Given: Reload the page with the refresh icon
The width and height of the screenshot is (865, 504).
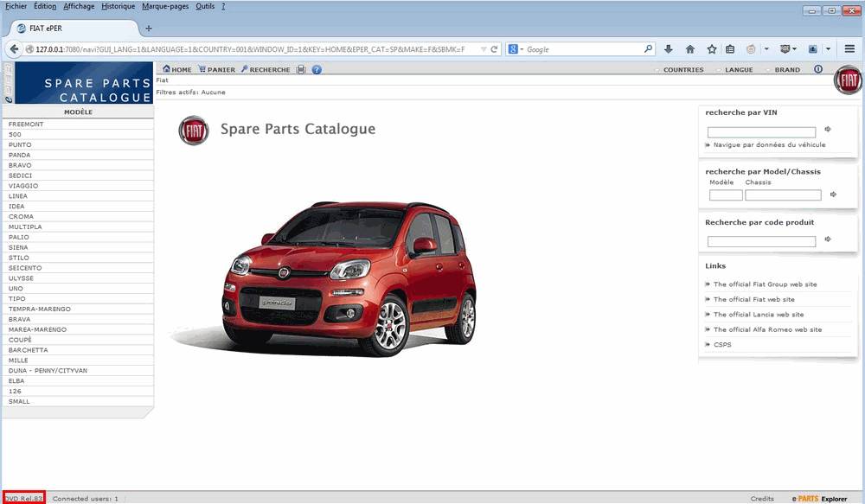Looking at the screenshot, I should click(x=494, y=49).
